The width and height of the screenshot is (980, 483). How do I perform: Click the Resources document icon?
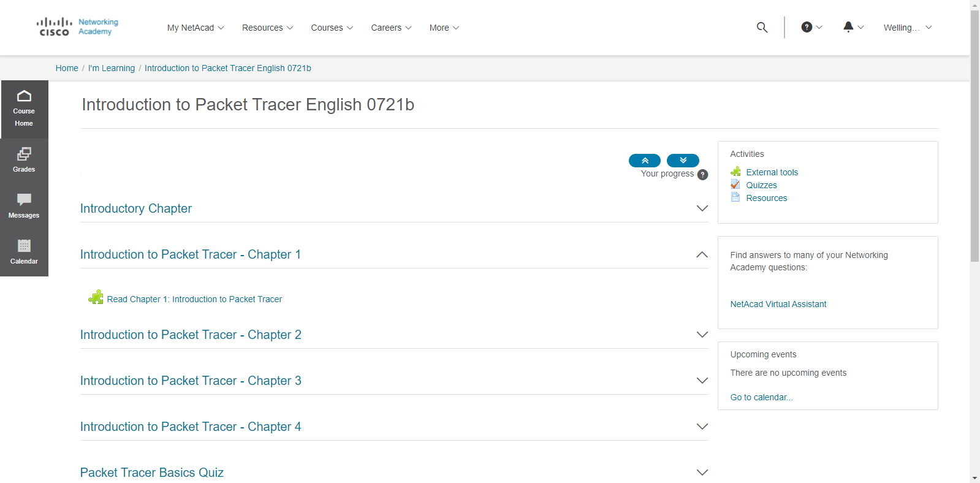pos(735,197)
